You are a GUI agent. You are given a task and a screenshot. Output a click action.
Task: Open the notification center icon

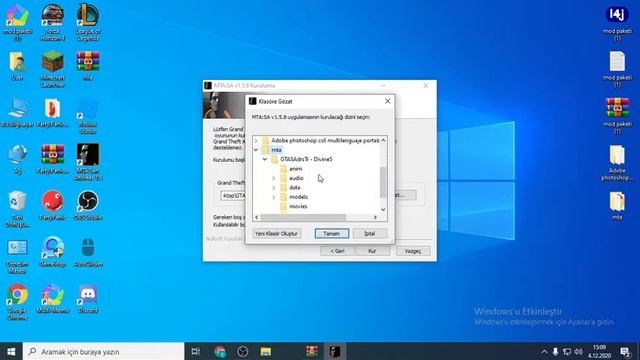coord(625,351)
